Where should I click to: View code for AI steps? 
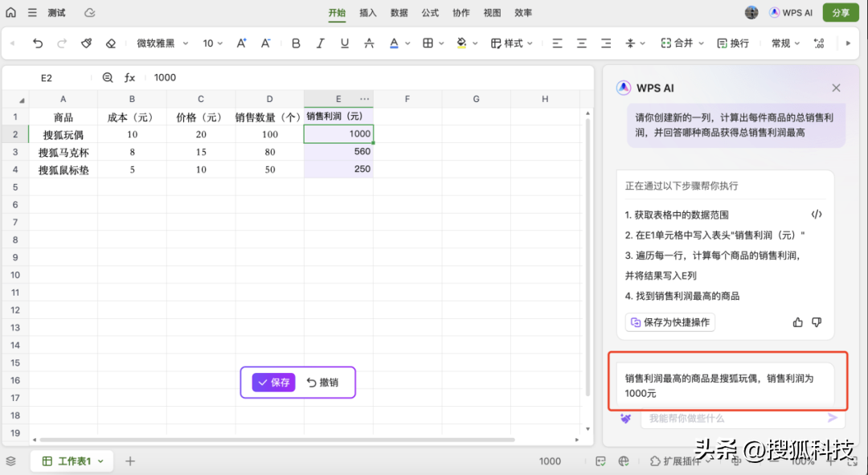pyautogui.click(x=817, y=215)
